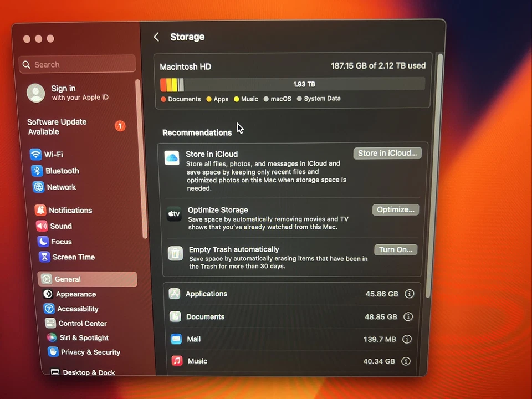Image resolution: width=532 pixels, height=399 pixels.
Task: Click the Storage page title
Action: pos(187,37)
